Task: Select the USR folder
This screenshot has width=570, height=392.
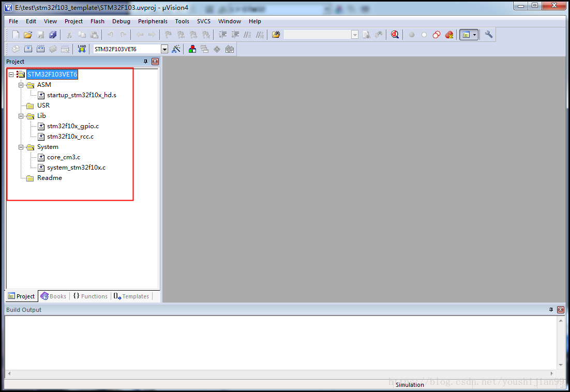Action: pos(43,105)
